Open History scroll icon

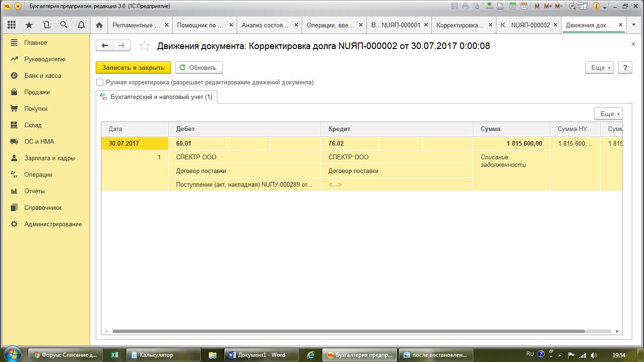coord(46,25)
